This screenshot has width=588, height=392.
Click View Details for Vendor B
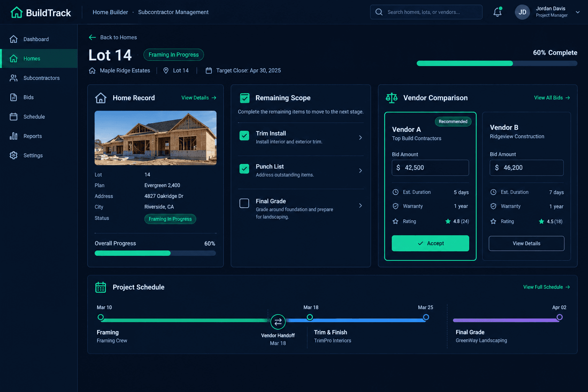[x=526, y=243]
